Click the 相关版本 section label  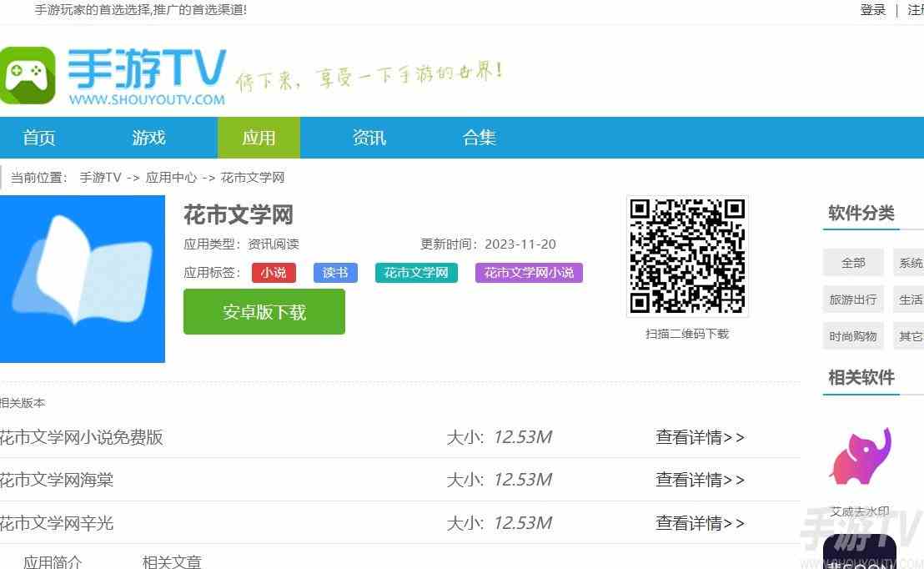tap(23, 403)
